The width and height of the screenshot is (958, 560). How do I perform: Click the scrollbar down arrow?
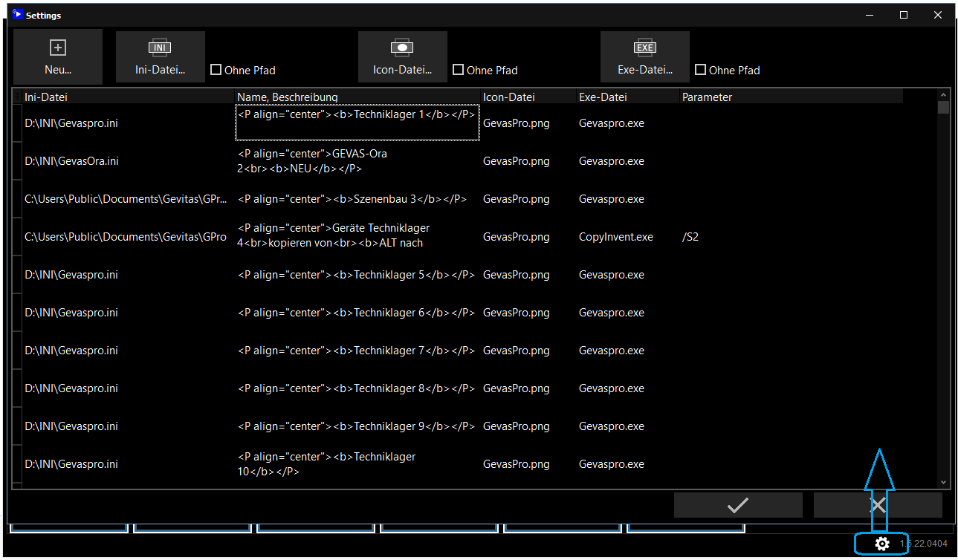click(944, 482)
